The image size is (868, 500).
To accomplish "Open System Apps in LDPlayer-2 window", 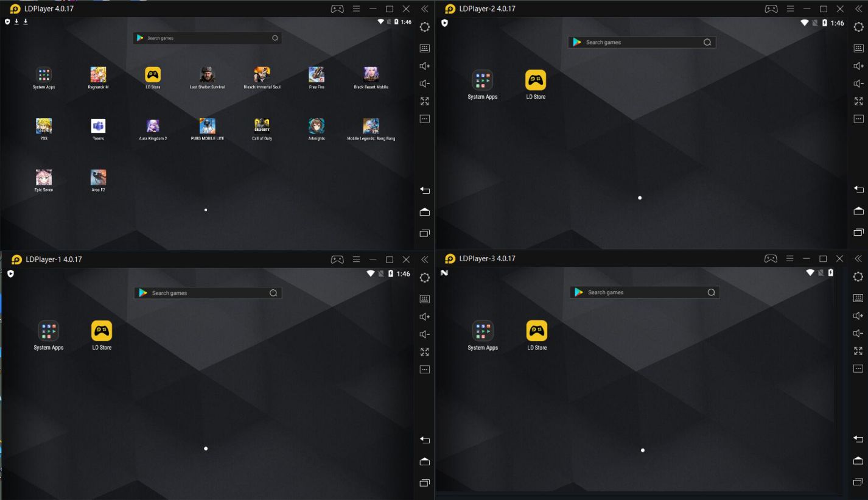I will (x=483, y=80).
